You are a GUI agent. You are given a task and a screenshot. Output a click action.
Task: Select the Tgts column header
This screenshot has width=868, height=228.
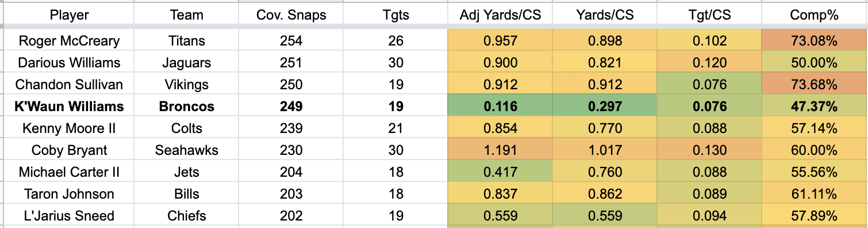[395, 15]
